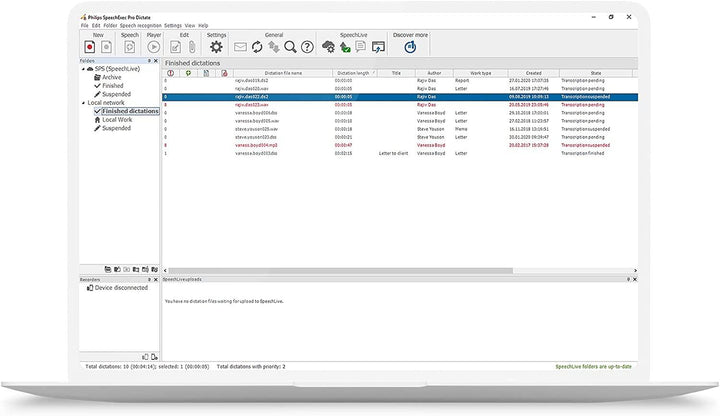The image size is (720, 416).
Task: Click the SpeechLive upload with checkmark icon
Action: coord(345,47)
